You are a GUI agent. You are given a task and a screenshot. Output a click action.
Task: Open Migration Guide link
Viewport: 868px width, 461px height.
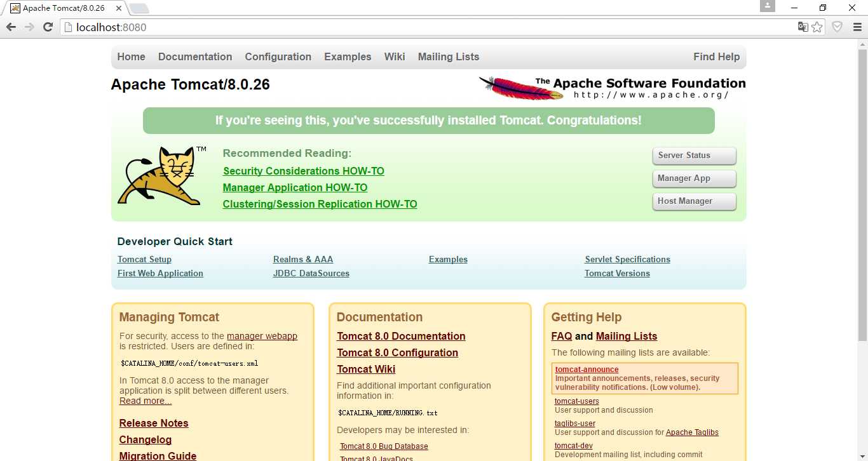coord(158,455)
